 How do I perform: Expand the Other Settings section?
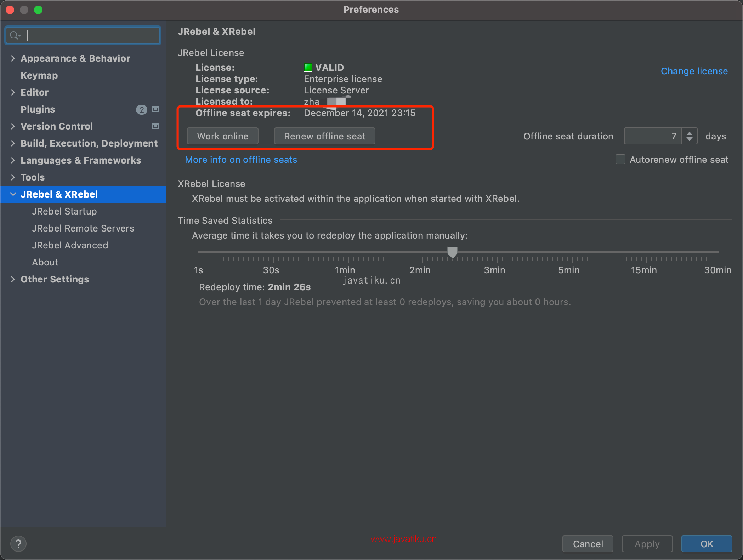13,279
